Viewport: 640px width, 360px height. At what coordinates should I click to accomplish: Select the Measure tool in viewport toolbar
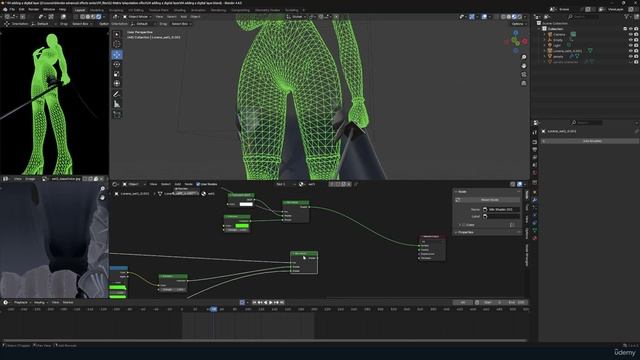tap(117, 104)
